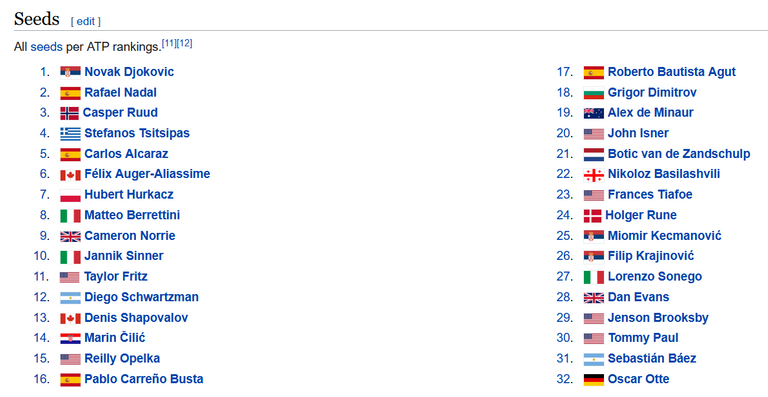Click the Georgian flag beside Nikoloz Basilashvili

[594, 175]
